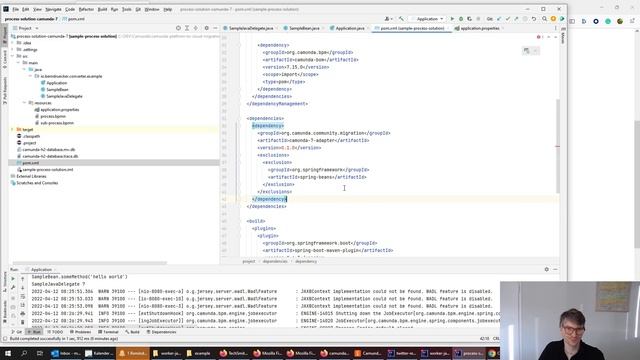Select sub-process.bpmn file in project tree
This screenshot has height=360, width=640.
57,123
